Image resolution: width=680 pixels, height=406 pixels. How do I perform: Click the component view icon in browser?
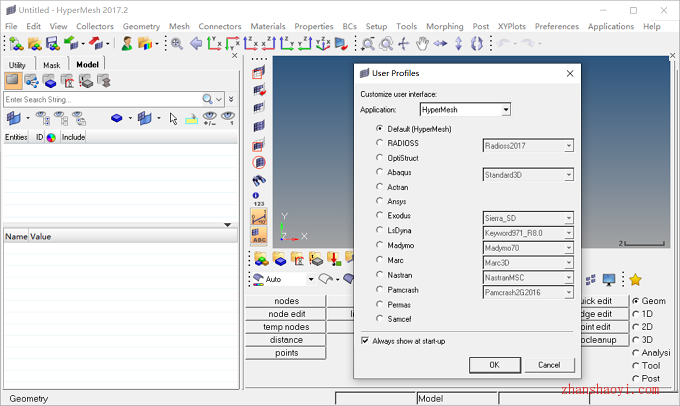(x=50, y=81)
